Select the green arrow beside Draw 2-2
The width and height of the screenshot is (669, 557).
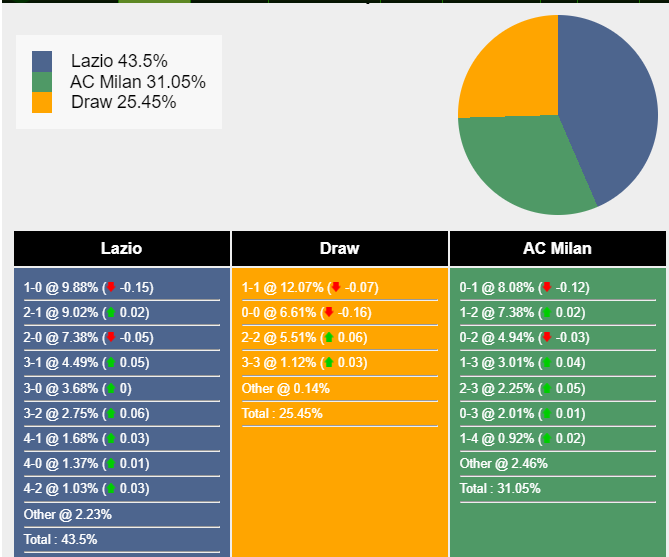click(328, 338)
